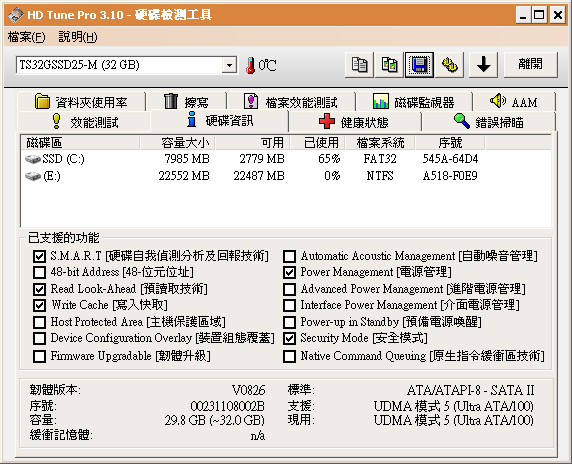Expand the TS32GSSD25-M drive dropdown

pyautogui.click(x=229, y=65)
